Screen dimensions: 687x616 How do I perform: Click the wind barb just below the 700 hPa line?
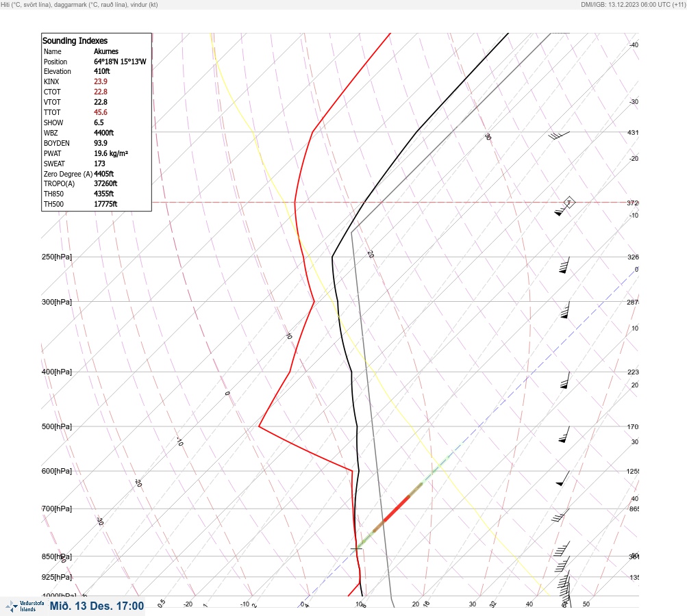coord(560,515)
